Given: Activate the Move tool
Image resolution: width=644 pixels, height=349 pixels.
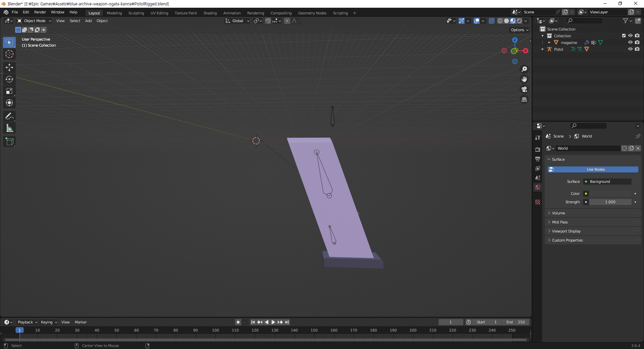Looking at the screenshot, I should pos(9,67).
